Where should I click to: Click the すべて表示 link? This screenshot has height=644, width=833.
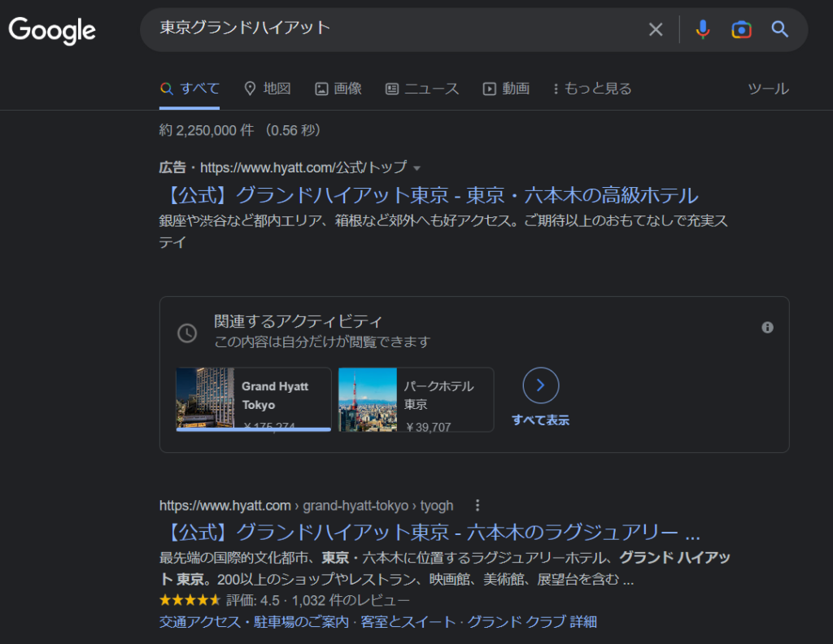pyautogui.click(x=541, y=420)
